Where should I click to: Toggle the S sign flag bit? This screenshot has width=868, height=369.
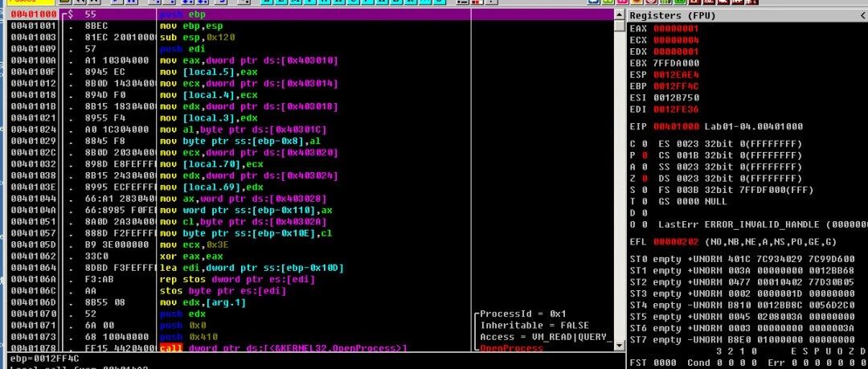645,190
